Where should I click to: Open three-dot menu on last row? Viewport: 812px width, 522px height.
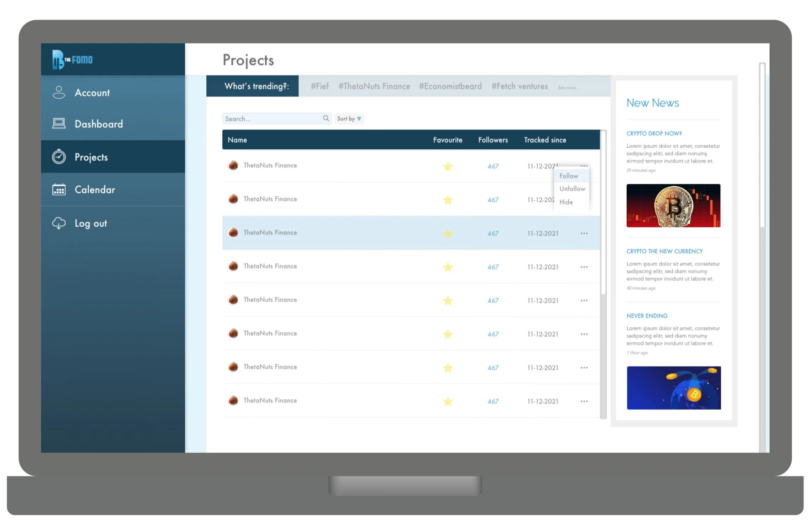(x=584, y=401)
